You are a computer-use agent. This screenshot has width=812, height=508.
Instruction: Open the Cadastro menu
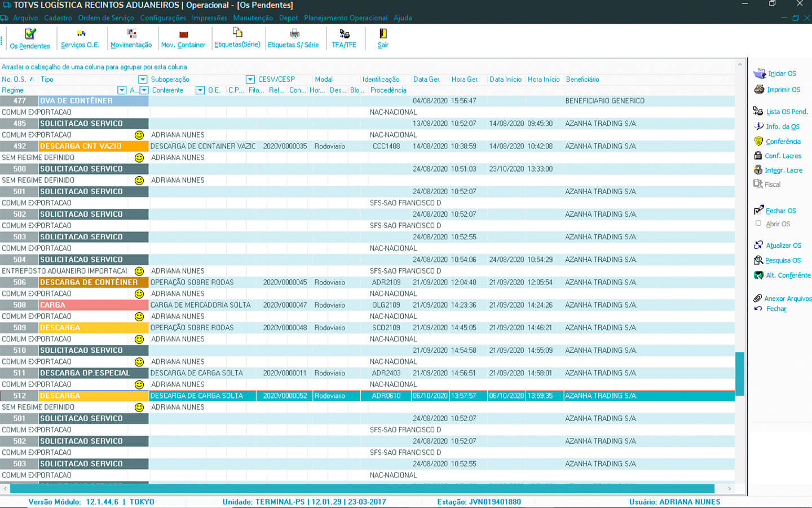click(x=58, y=18)
